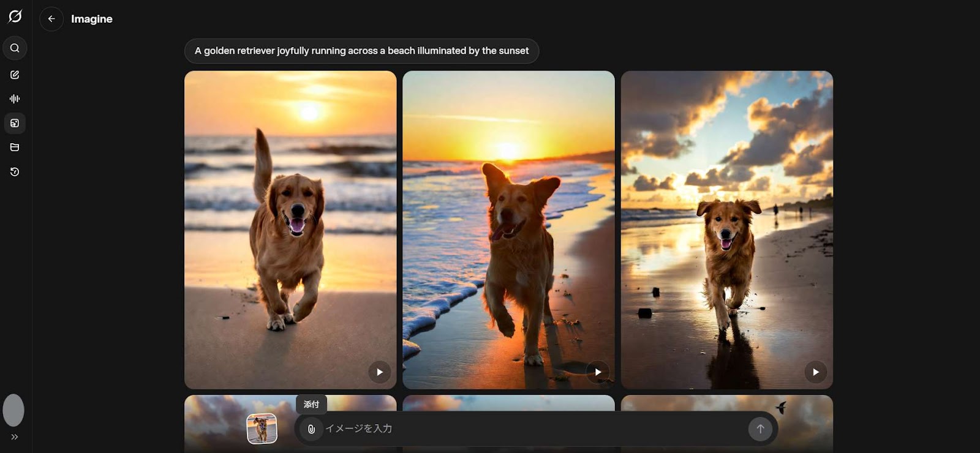Go back using the arrow button
The height and width of the screenshot is (453, 980).
coord(51,19)
